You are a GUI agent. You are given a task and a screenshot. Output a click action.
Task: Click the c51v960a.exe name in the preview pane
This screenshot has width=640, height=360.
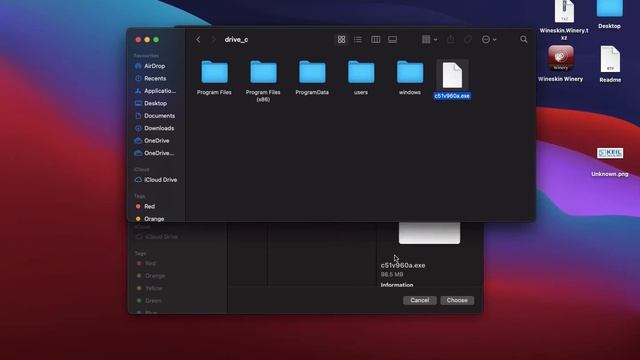tap(403, 265)
